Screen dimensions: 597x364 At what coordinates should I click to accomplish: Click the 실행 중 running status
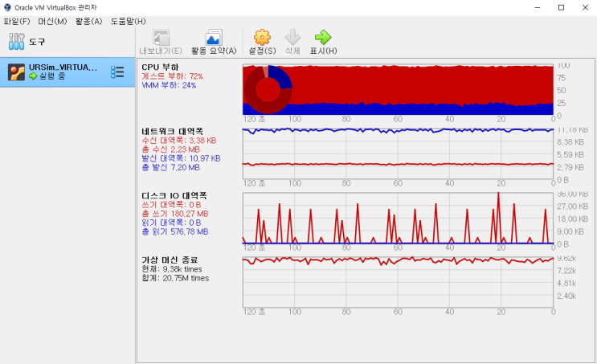pyautogui.click(x=47, y=76)
